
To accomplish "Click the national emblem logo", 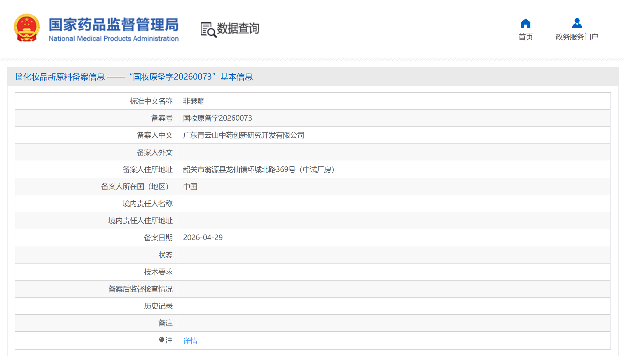I will click(x=27, y=28).
